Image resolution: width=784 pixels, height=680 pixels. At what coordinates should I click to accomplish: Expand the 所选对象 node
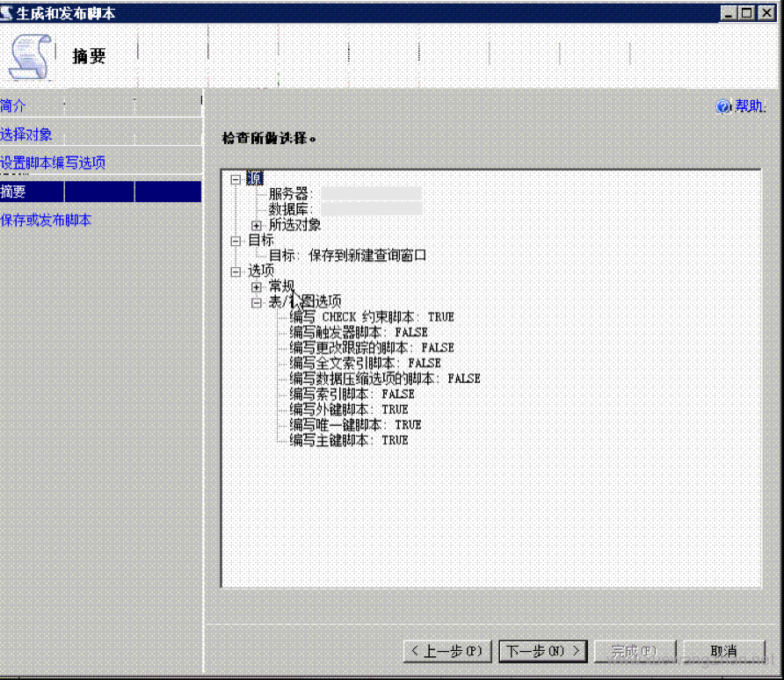[257, 225]
